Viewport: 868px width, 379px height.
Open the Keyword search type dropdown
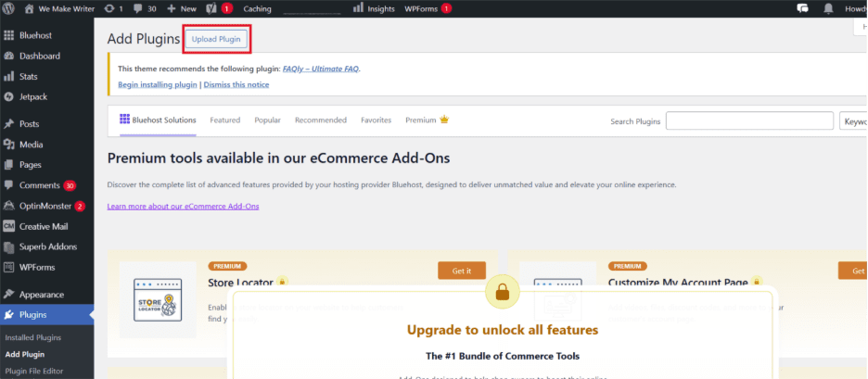click(x=853, y=120)
